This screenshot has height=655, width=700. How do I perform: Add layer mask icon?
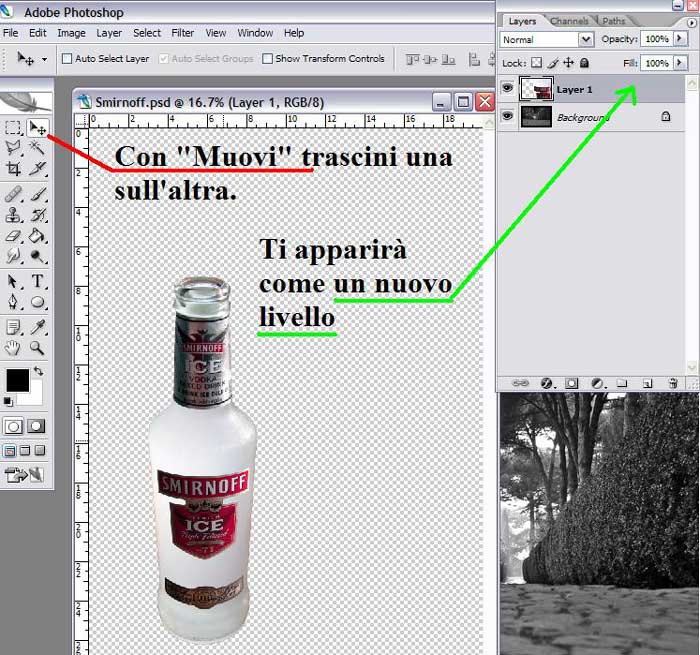[571, 383]
